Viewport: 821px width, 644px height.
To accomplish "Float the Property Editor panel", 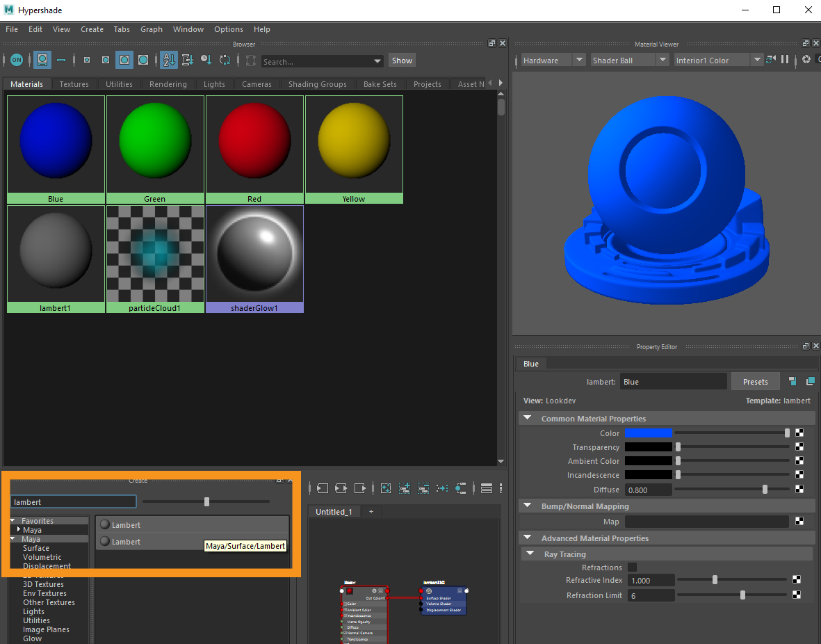I will point(805,346).
